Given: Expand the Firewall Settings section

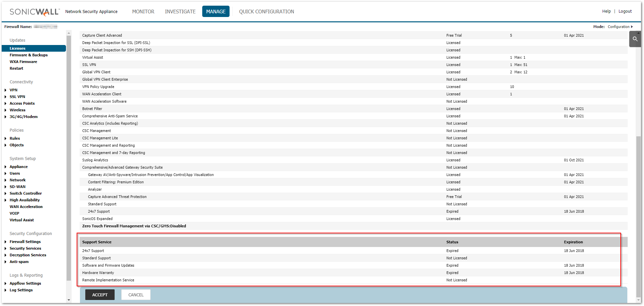Looking at the screenshot, I should tap(6, 242).
